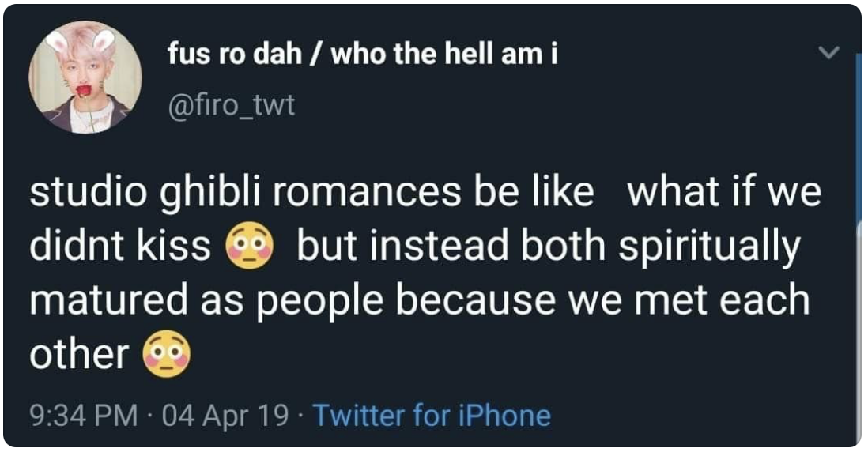
Task: Click the phrase "because we met each"
Action: click(603, 299)
